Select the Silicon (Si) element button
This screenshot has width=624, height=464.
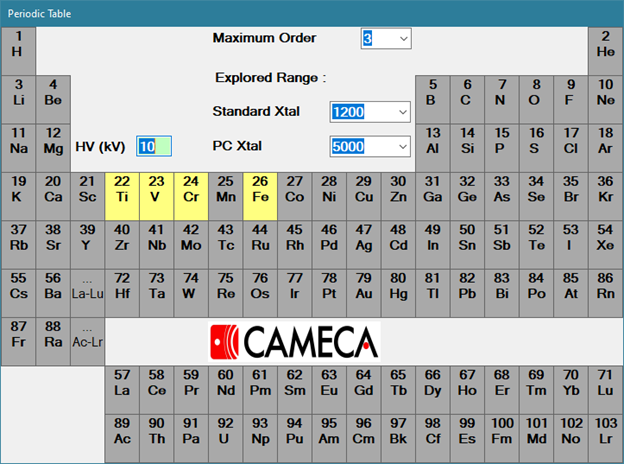pos(466,141)
